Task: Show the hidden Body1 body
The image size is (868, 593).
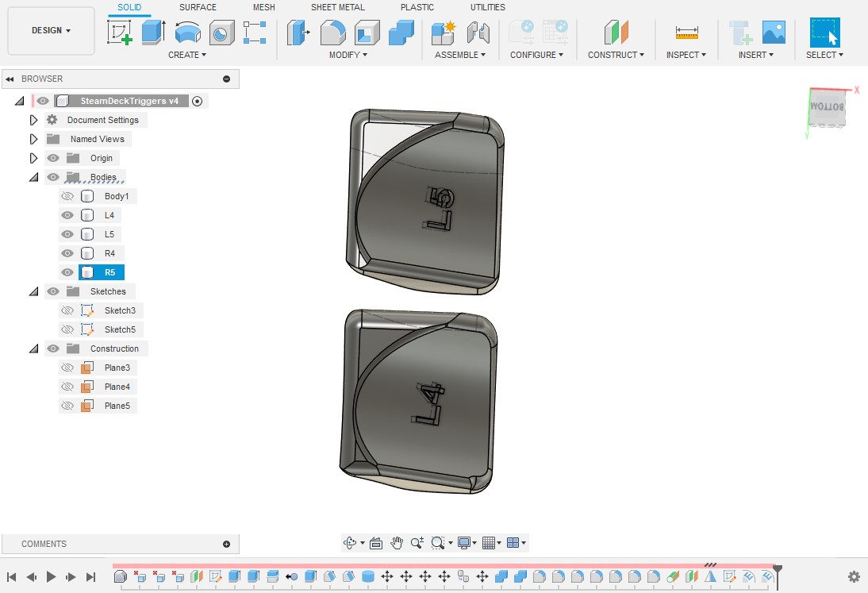Action: pos(67,196)
